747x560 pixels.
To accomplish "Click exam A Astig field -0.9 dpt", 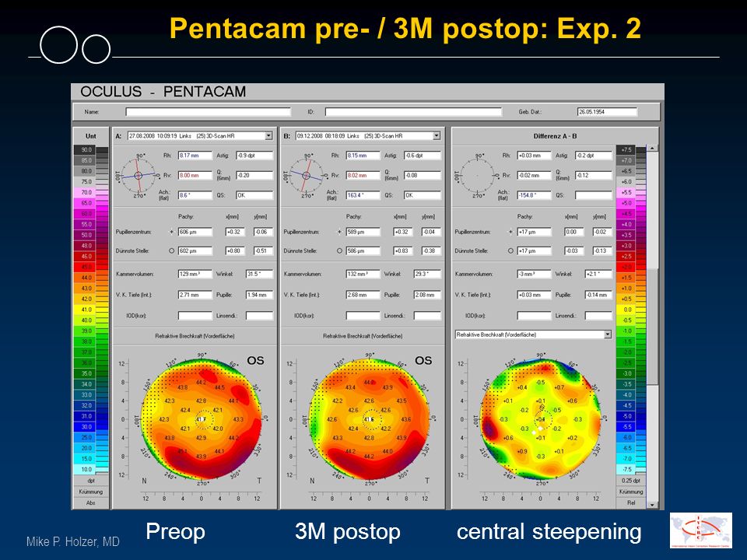I will point(254,156).
